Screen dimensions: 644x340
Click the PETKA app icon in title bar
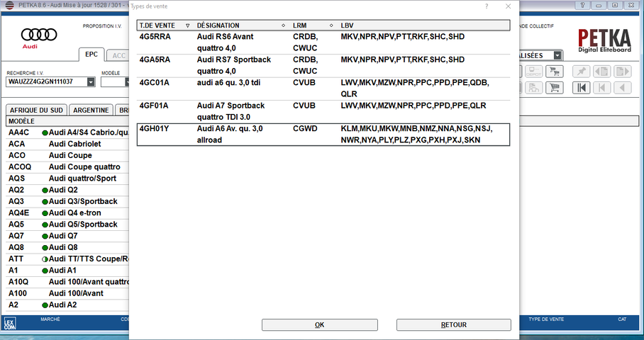pos(9,6)
